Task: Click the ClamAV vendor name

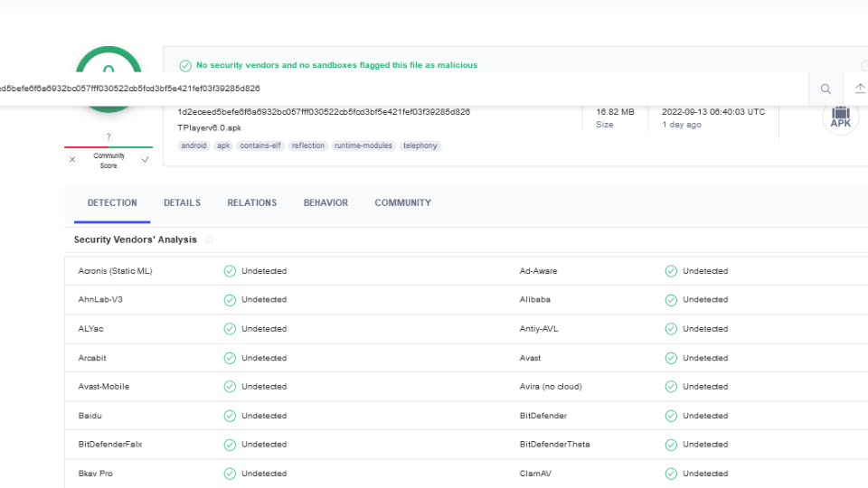Action: (x=535, y=474)
